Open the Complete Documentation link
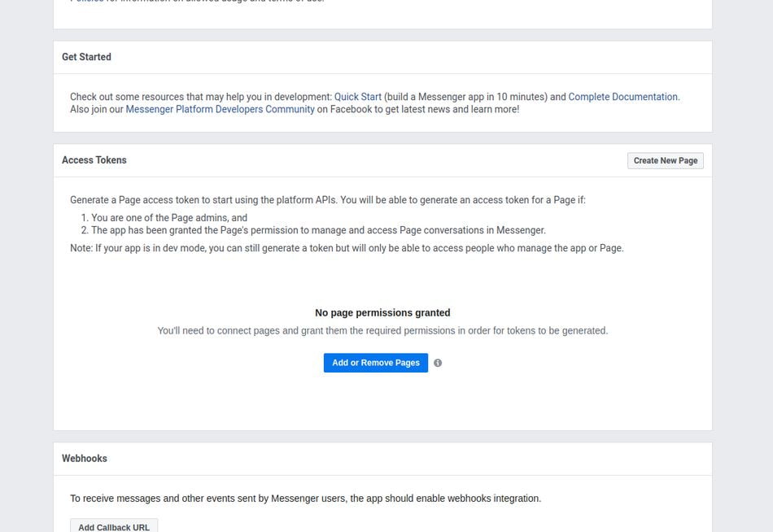773x532 pixels. point(623,97)
